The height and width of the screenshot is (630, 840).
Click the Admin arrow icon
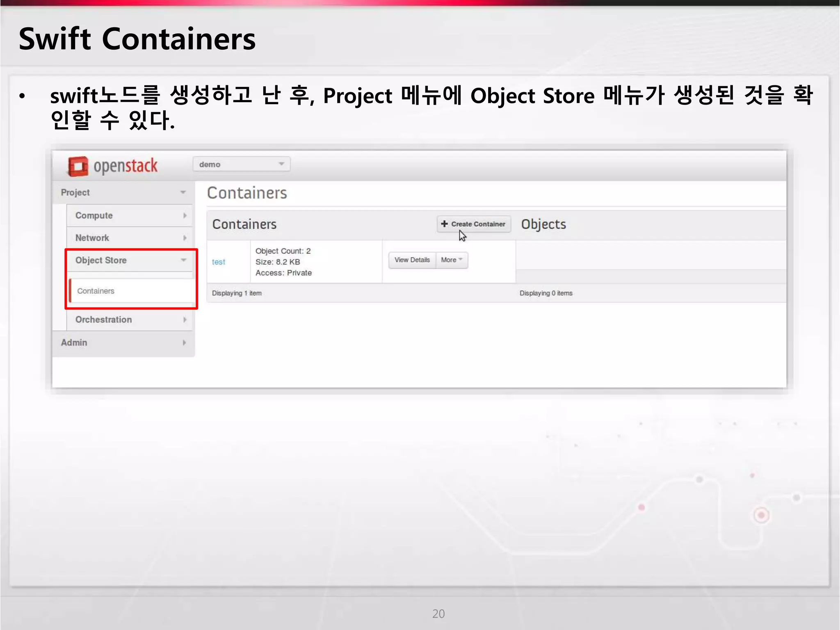coord(184,342)
